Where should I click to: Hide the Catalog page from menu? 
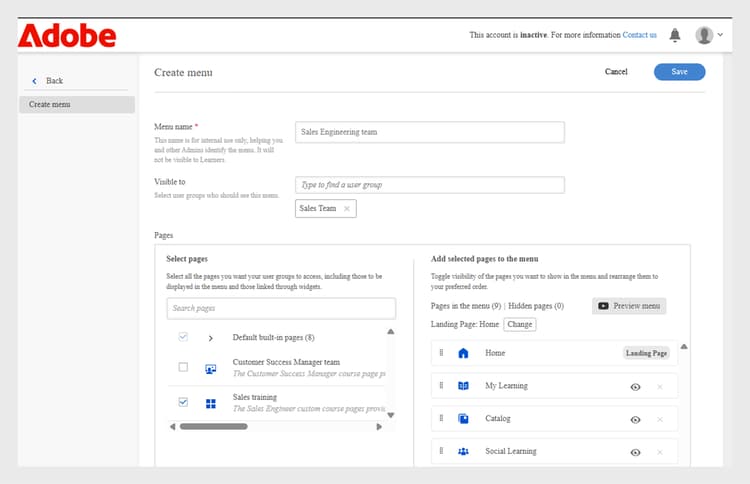635,420
